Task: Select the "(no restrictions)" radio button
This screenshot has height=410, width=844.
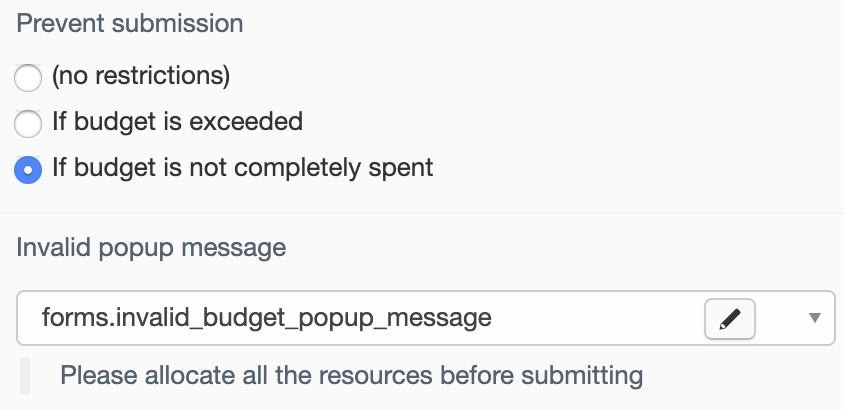Action: (28, 78)
